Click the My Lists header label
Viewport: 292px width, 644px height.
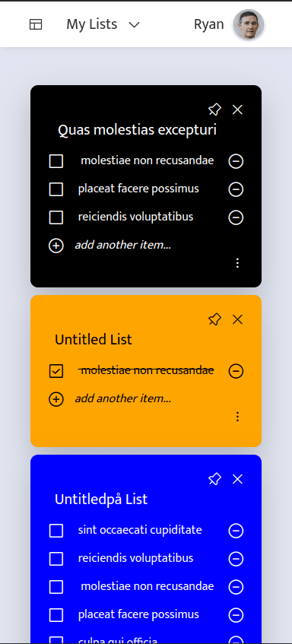(x=91, y=24)
